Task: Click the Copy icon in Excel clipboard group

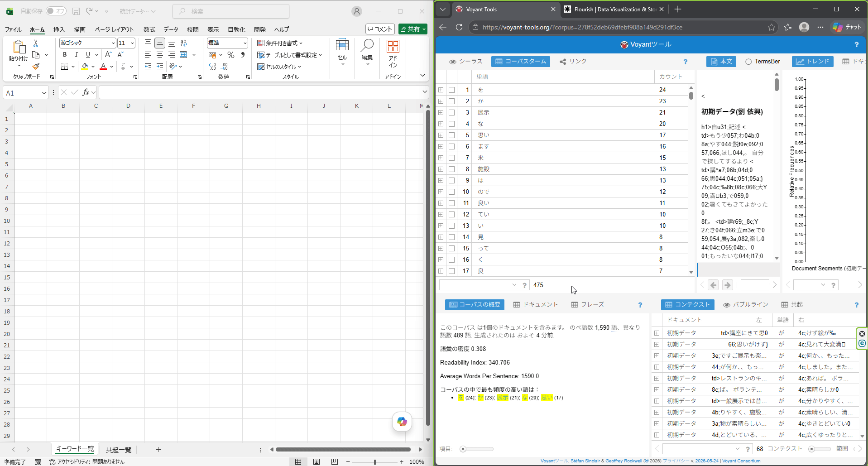Action: click(x=36, y=55)
